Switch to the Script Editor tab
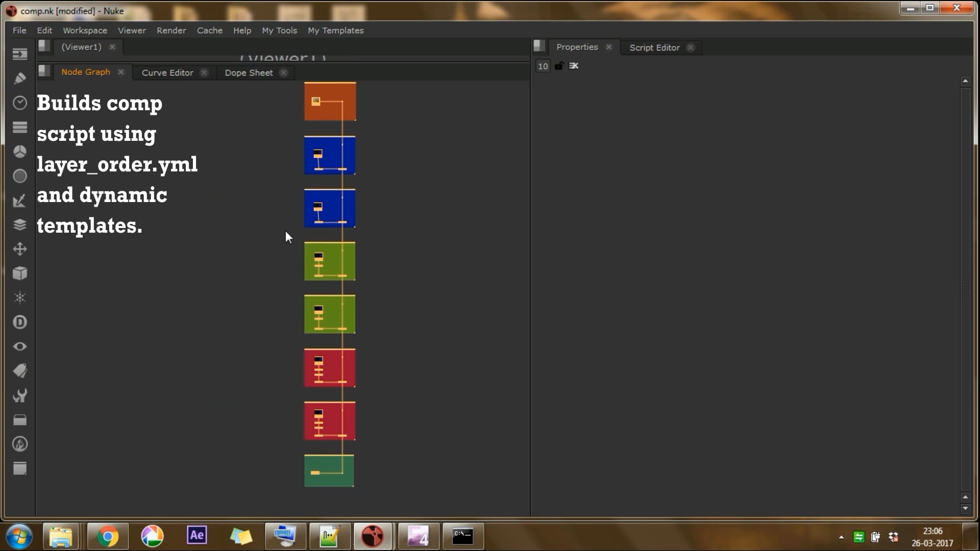This screenshot has width=980, height=551. pos(654,47)
